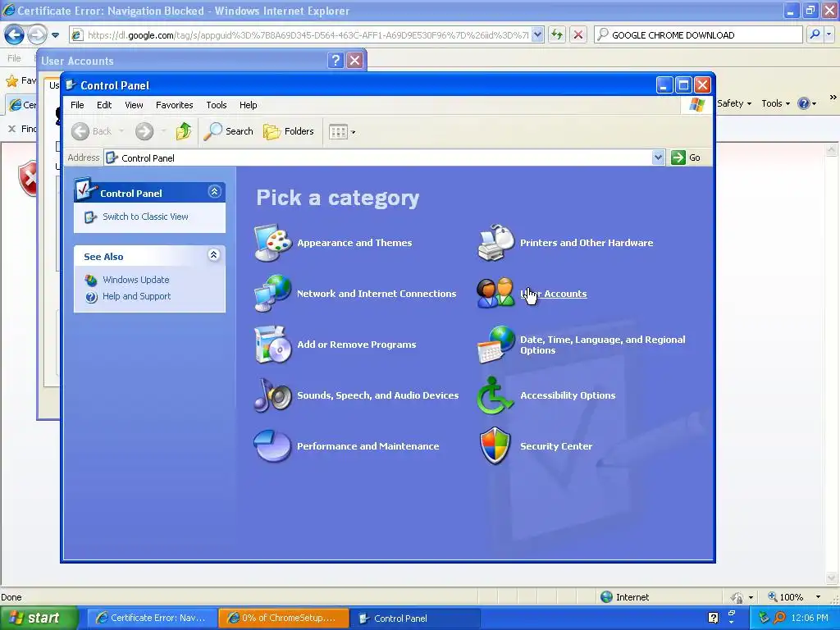
Task: Expand the Control Panel address dropdown
Action: click(658, 157)
